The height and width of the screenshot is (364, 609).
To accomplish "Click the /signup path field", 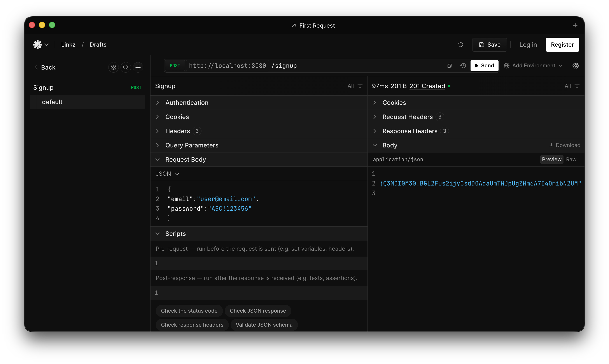I will pyautogui.click(x=284, y=66).
